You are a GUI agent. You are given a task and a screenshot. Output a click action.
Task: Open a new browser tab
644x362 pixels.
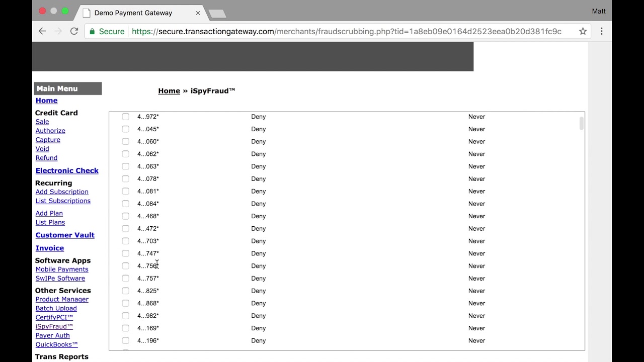[x=217, y=14]
